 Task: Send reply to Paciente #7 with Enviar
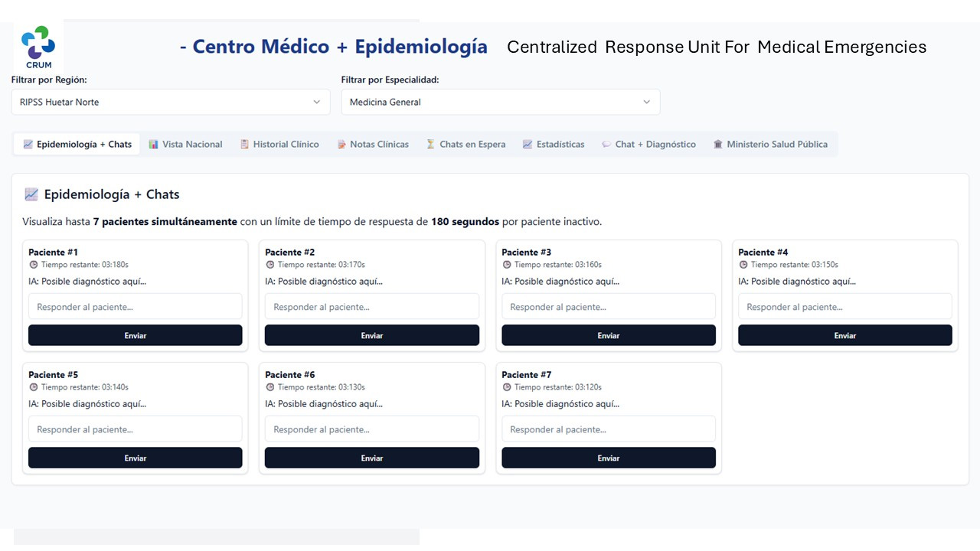(608, 458)
